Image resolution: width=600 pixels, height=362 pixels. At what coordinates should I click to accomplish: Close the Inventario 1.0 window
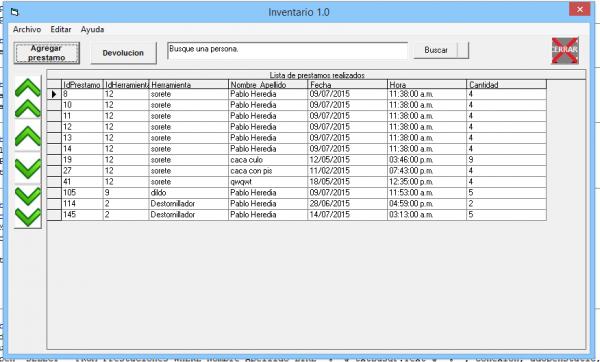(579, 9)
